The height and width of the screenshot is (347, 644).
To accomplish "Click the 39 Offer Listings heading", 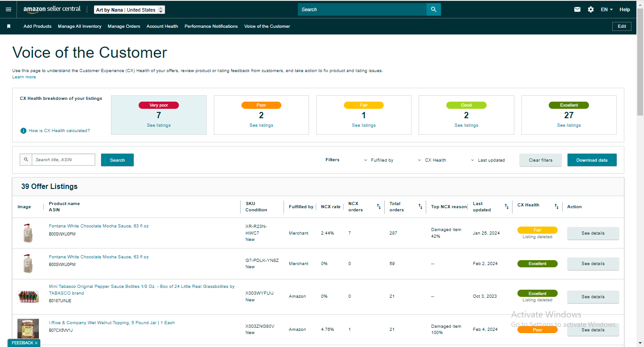I will coord(49,187).
